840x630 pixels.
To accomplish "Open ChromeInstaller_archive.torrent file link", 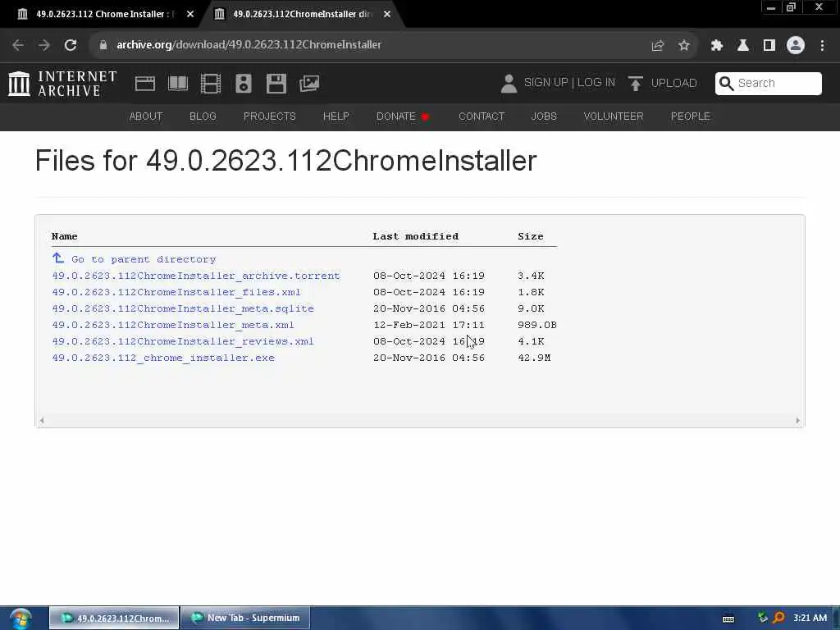I will click(196, 276).
